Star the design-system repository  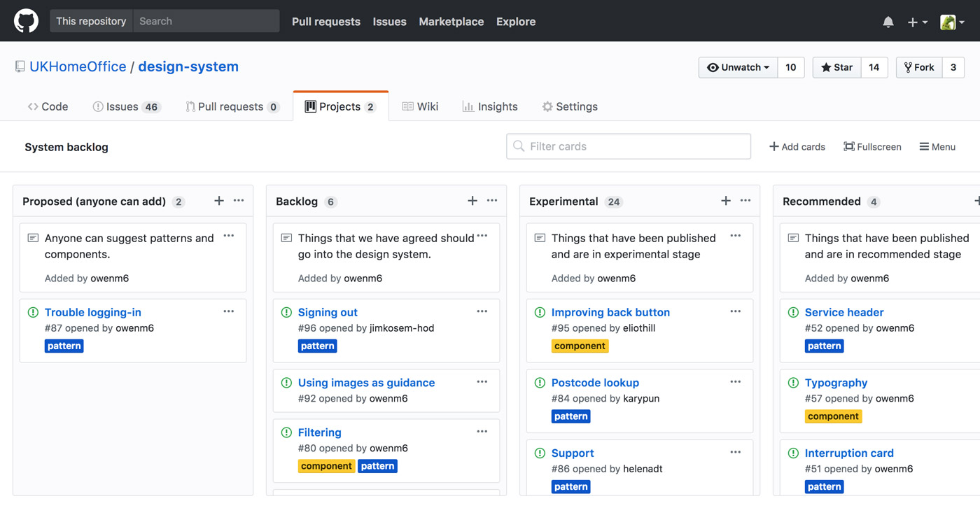click(837, 67)
